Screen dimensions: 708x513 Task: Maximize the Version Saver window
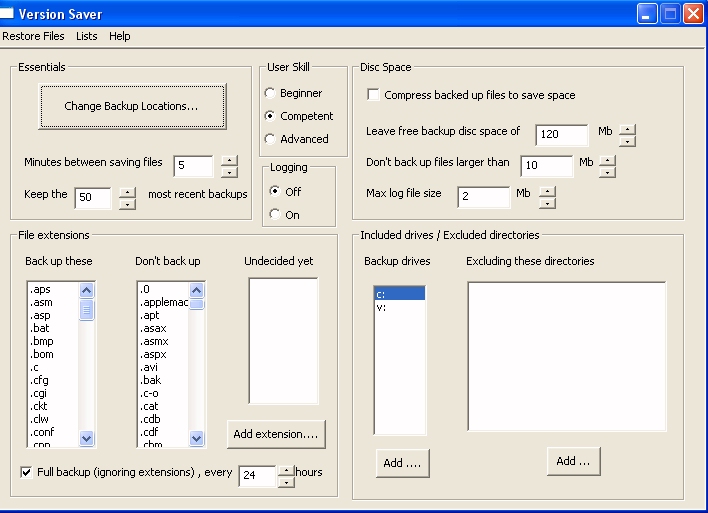click(x=670, y=14)
